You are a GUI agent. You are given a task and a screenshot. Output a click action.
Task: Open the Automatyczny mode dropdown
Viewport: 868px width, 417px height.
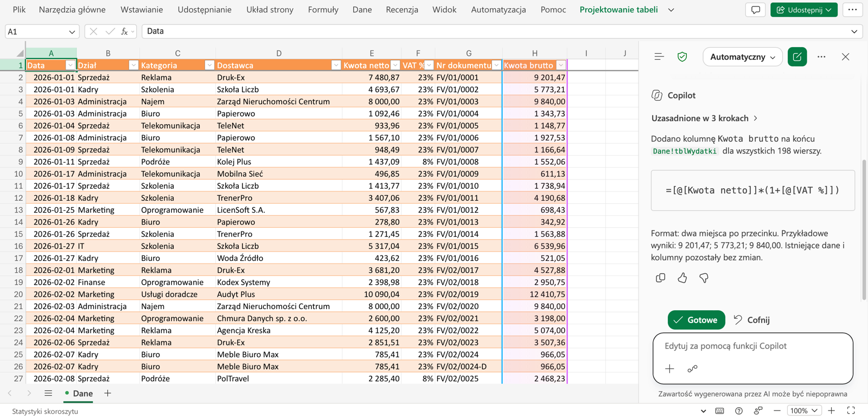coord(743,57)
